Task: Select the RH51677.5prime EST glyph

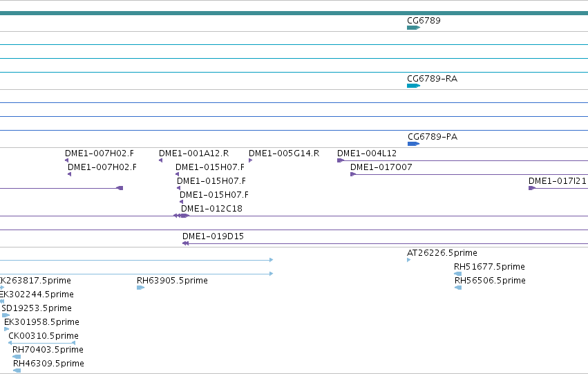Action: click(x=457, y=274)
